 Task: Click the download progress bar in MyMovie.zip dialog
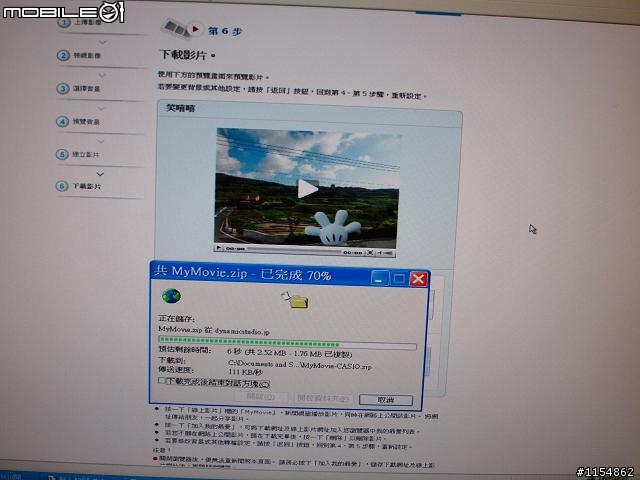287,343
